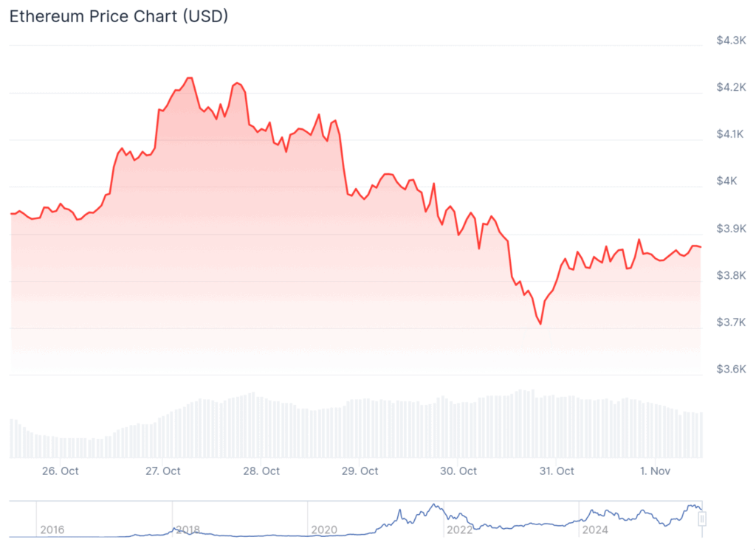
Task: Click the $4K price axis label
Action: coord(731,181)
